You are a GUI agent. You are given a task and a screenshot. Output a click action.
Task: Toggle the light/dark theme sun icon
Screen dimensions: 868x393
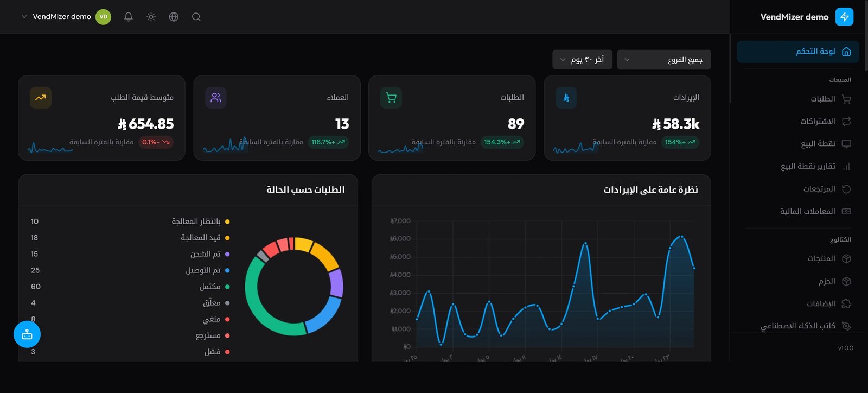click(x=151, y=17)
